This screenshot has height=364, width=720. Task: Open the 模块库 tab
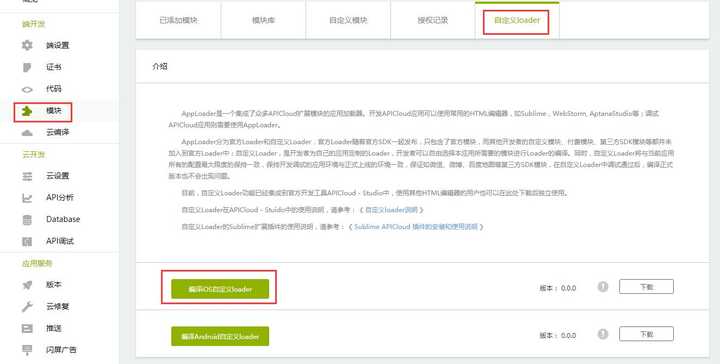263,21
